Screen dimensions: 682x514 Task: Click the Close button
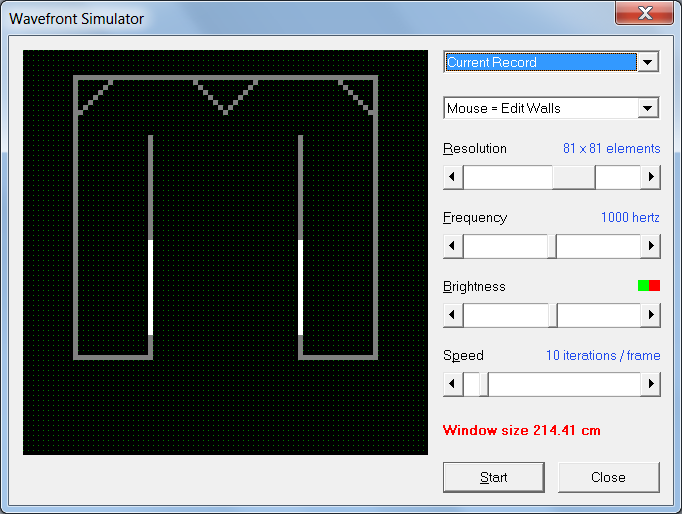click(608, 477)
